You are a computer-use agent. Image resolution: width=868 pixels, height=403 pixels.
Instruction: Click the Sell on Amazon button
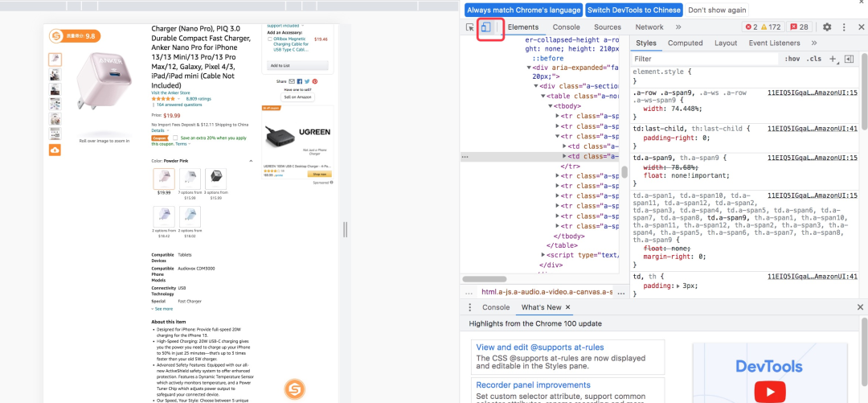click(298, 97)
